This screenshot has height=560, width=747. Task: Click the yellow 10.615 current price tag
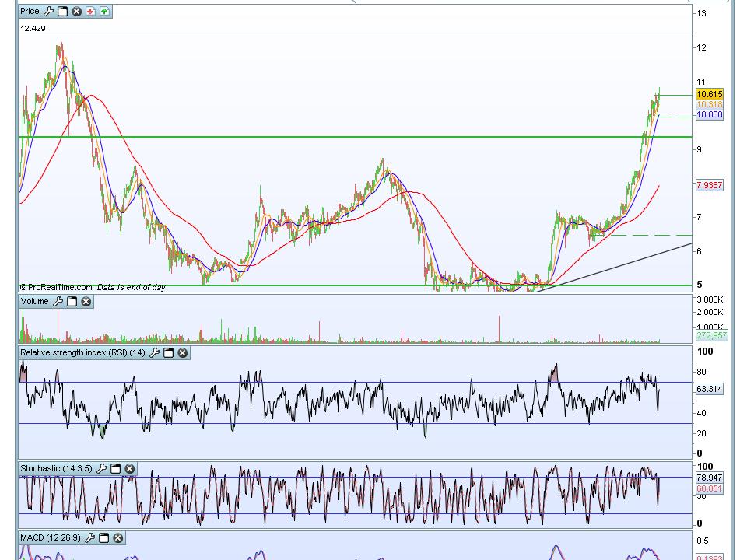[710, 94]
